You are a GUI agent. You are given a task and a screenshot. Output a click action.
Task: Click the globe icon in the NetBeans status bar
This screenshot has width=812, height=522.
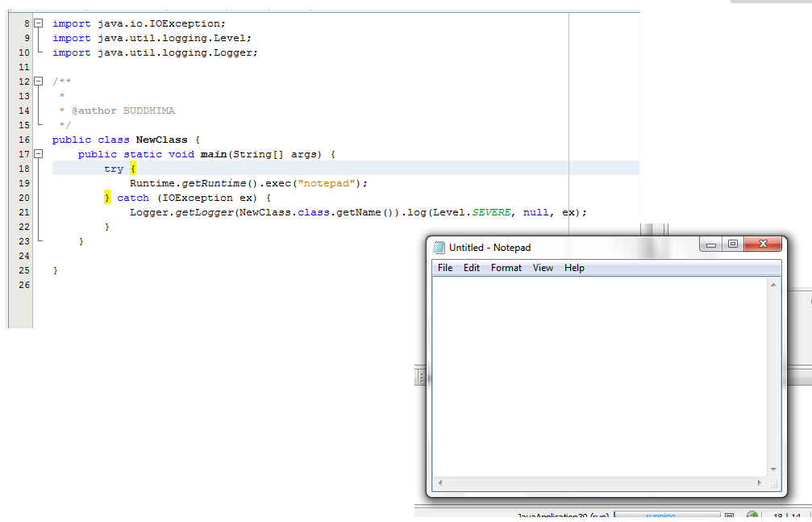[751, 516]
